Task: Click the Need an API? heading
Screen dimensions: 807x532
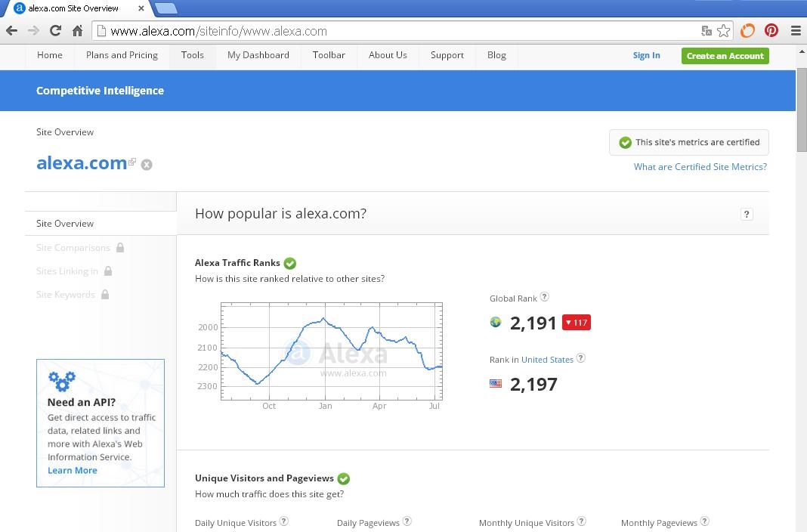Action: pyautogui.click(x=82, y=402)
